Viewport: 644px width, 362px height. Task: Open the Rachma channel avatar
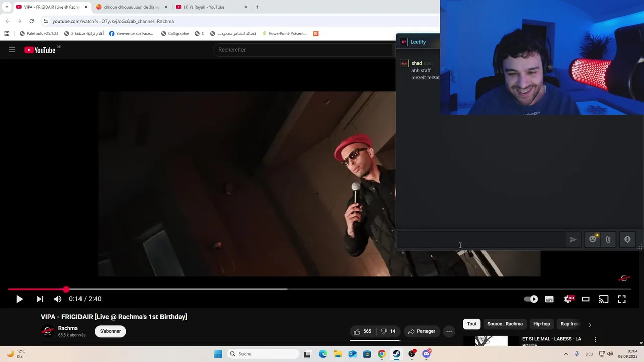tap(48, 331)
